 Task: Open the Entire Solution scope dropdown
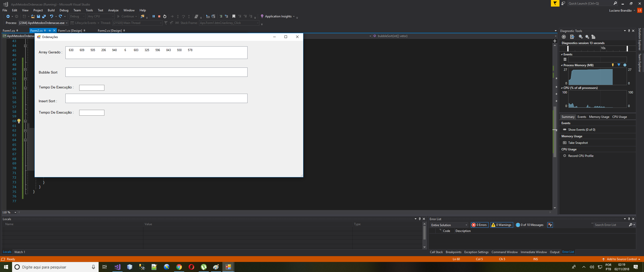pyautogui.click(x=449, y=225)
